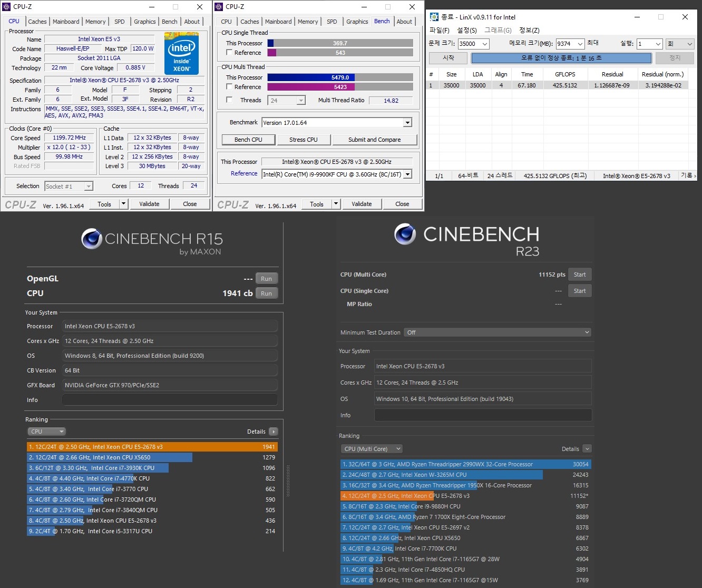The width and height of the screenshot is (702, 588).
Task: Click Validate in the Bench CPU-Z window
Action: [362, 204]
